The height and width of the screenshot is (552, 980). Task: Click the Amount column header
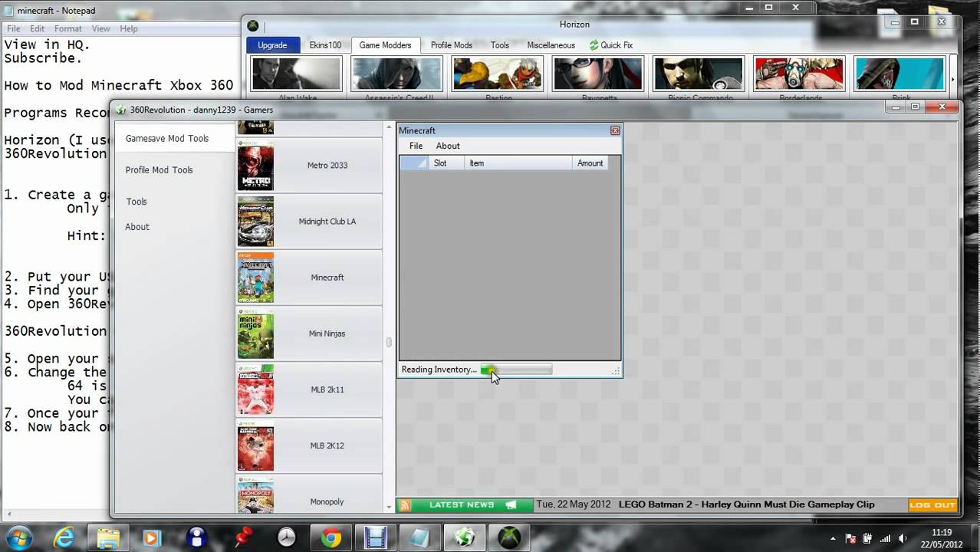tap(590, 163)
